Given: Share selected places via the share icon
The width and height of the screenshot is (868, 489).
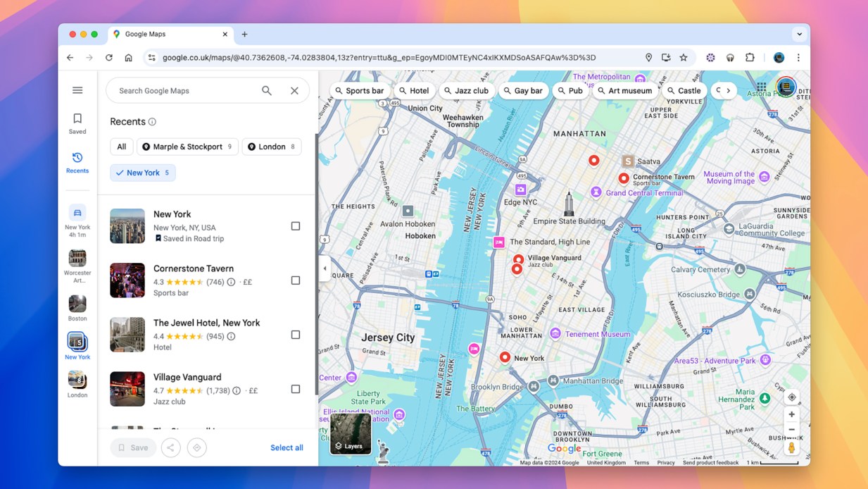Looking at the screenshot, I should 170,447.
